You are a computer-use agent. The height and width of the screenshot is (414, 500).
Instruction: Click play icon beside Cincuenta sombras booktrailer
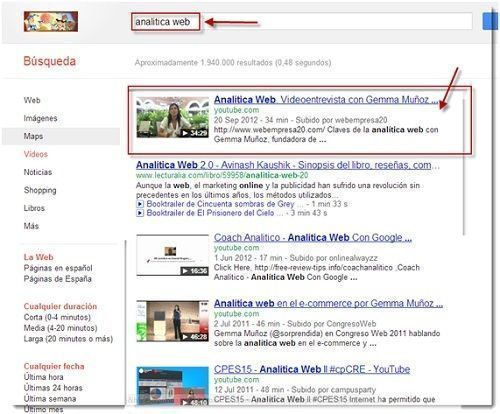pyautogui.click(x=140, y=204)
